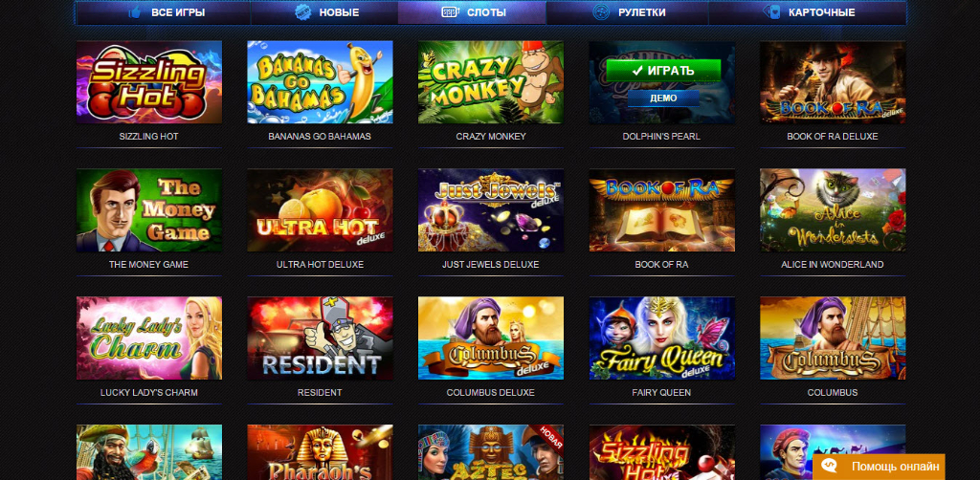Click the slot machine icon beside СЛОТЫ

click(450, 12)
